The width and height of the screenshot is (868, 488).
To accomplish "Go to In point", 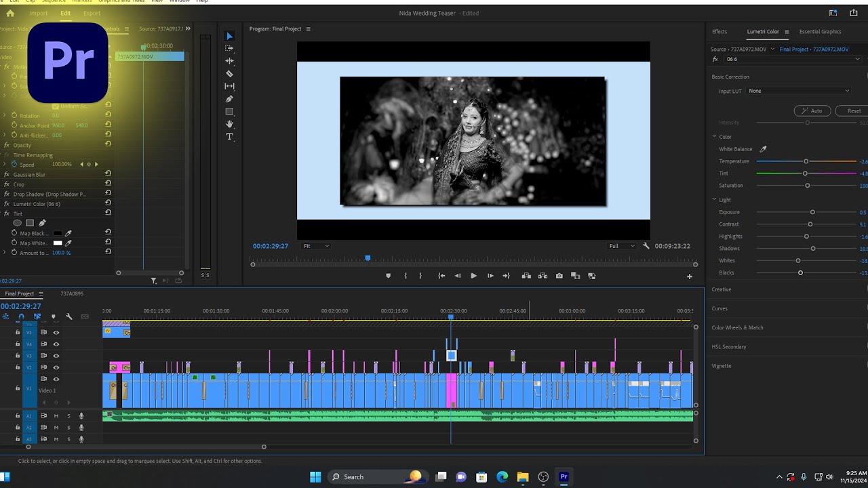I will tap(441, 276).
